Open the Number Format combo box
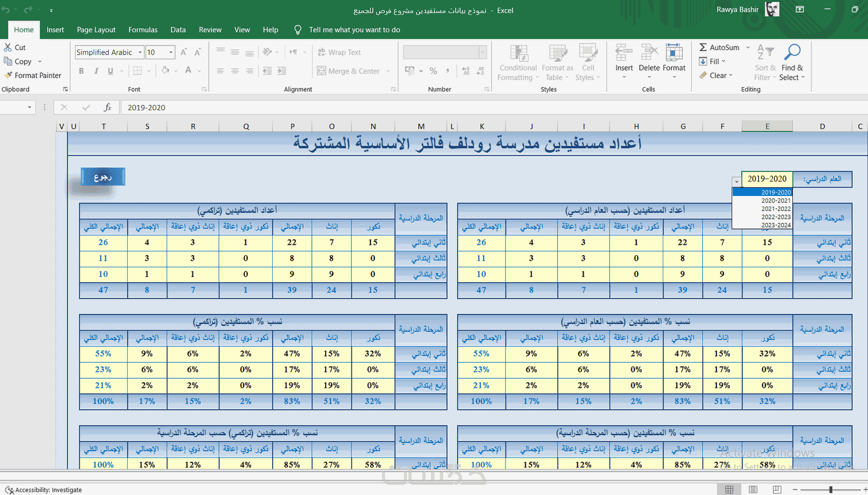Viewport: 868px width, 495px height. tap(444, 52)
